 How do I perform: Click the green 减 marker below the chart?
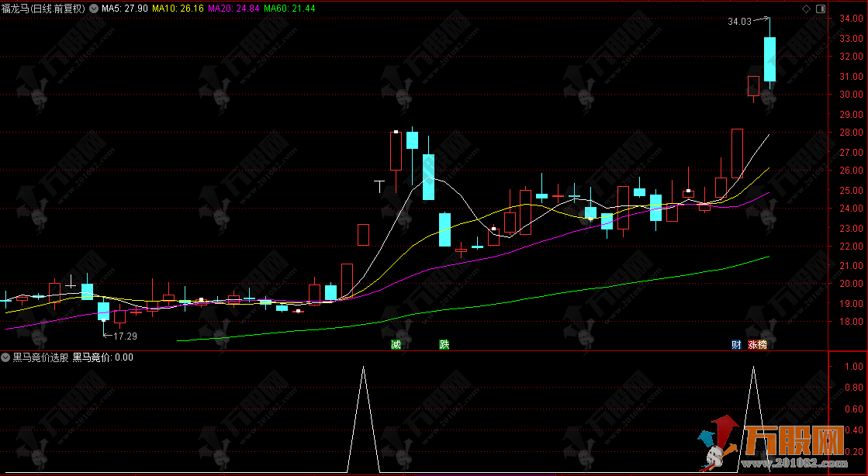coord(396,345)
